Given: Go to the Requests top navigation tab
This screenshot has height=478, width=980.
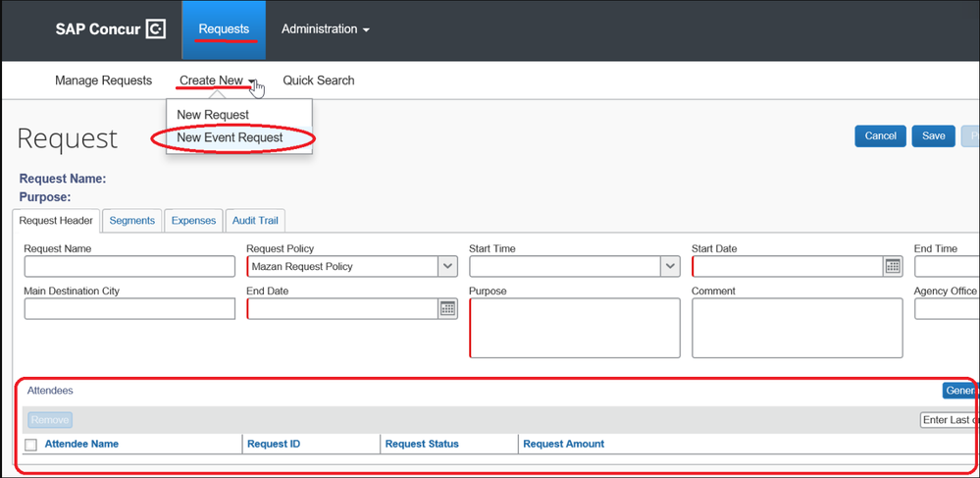Looking at the screenshot, I should tap(224, 29).
